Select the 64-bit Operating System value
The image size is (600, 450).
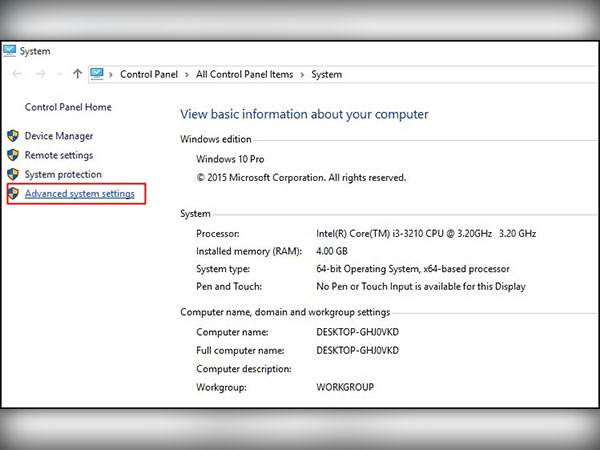413,269
